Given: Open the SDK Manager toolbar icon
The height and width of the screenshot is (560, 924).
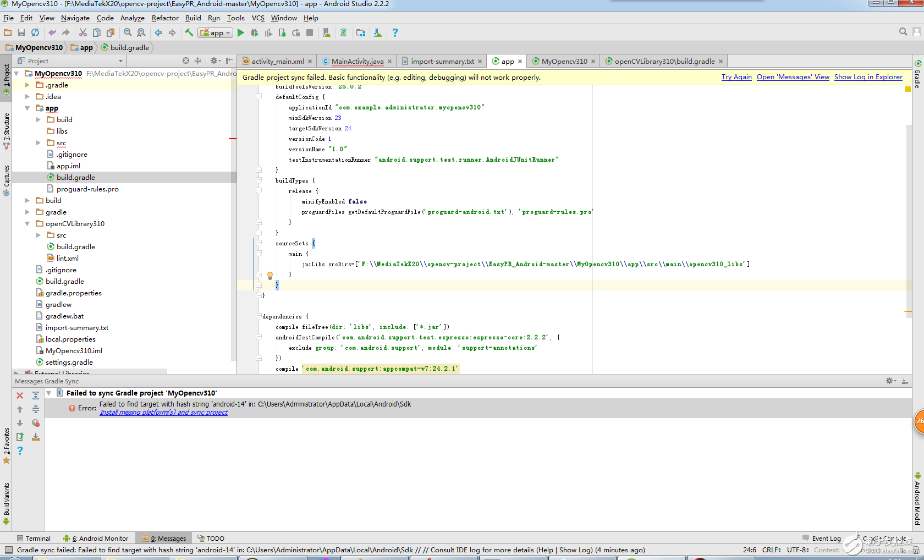Looking at the screenshot, I should tap(378, 33).
